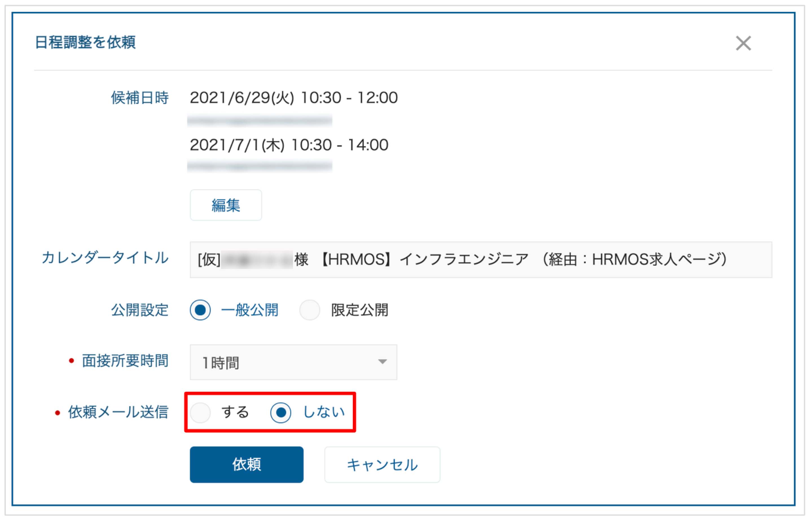Submit with the blue 依頼 button
Image resolution: width=812 pixels, height=524 pixels.
point(247,464)
